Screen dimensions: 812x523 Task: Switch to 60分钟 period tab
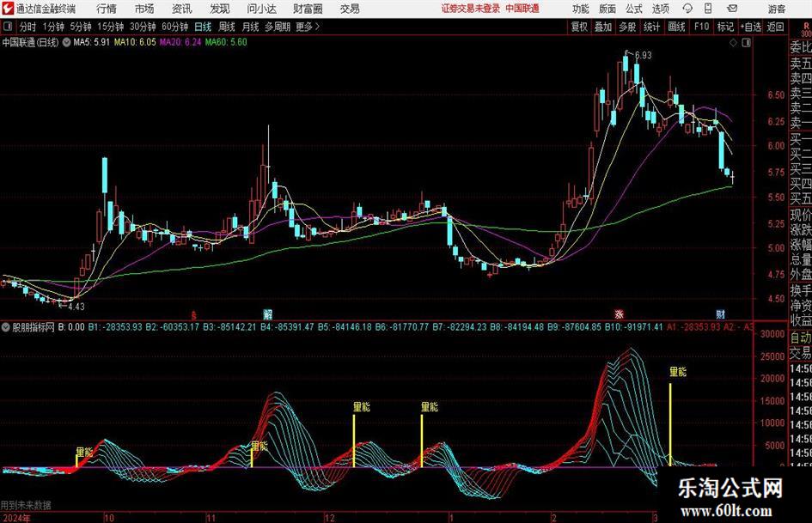pyautogui.click(x=175, y=27)
